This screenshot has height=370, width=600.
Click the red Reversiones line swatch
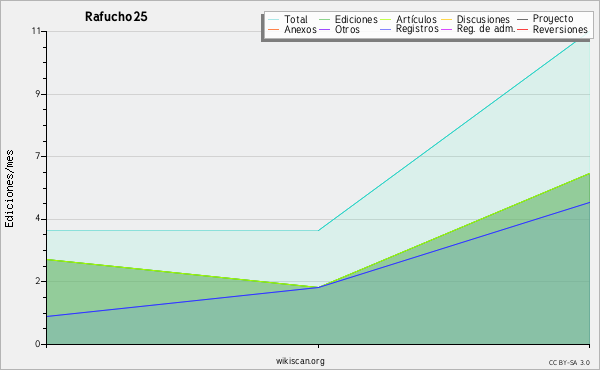coord(522,29)
